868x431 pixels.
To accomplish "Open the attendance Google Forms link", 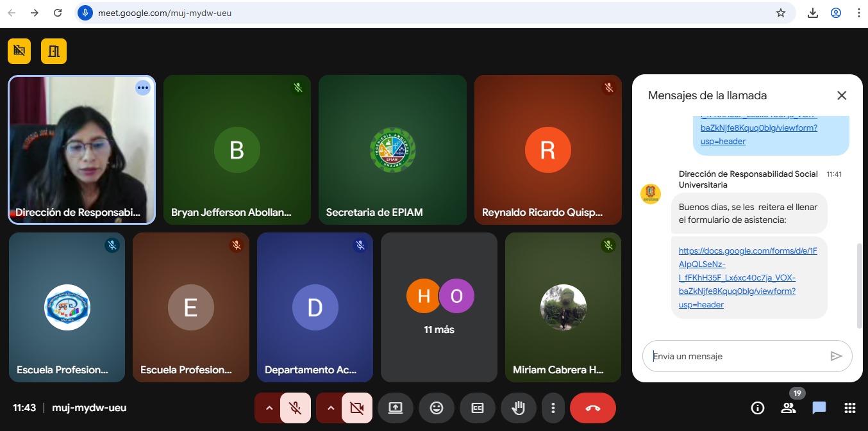I will pyautogui.click(x=747, y=277).
